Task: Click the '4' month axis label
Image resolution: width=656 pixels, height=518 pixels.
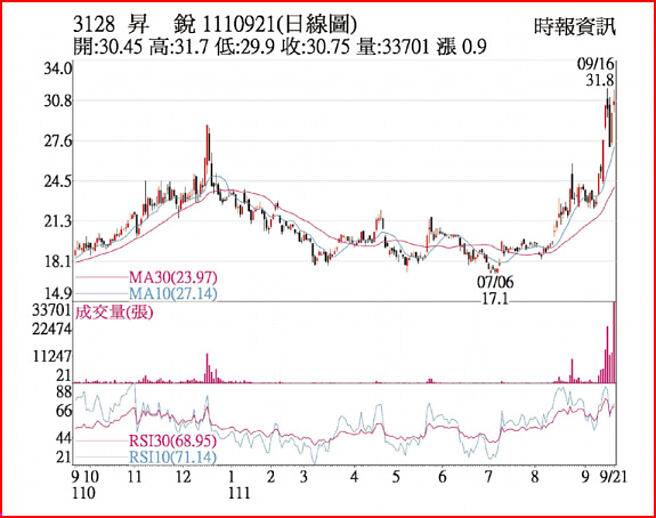Action: pos(354,477)
